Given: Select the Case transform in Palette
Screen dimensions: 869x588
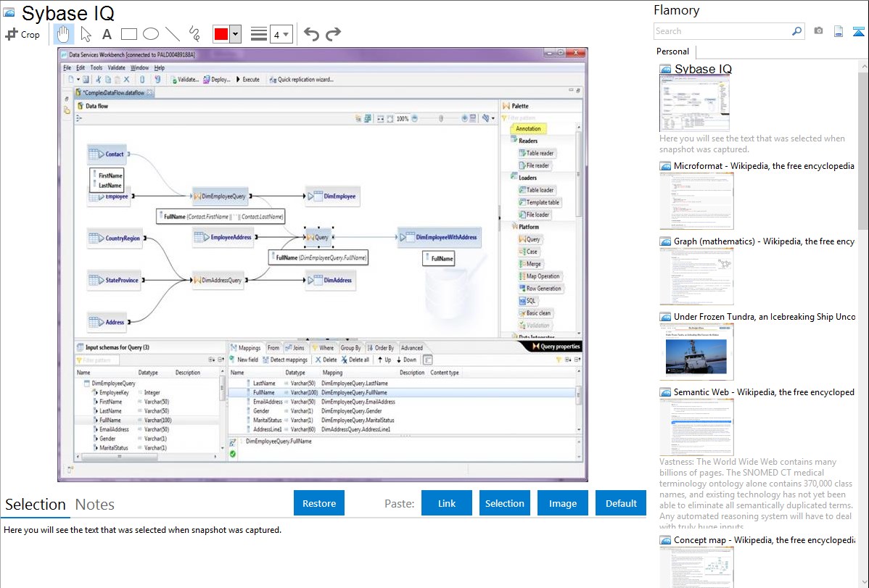Looking at the screenshot, I should (528, 252).
